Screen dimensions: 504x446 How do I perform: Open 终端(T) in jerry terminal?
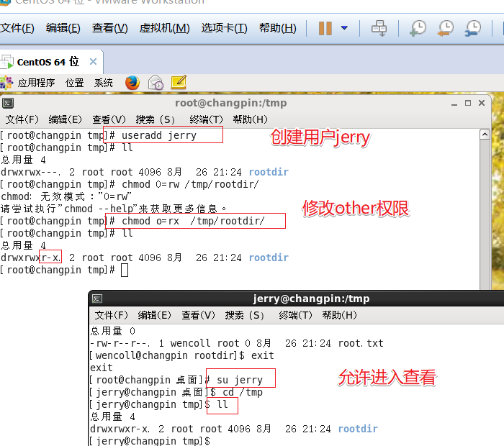coord(295,315)
